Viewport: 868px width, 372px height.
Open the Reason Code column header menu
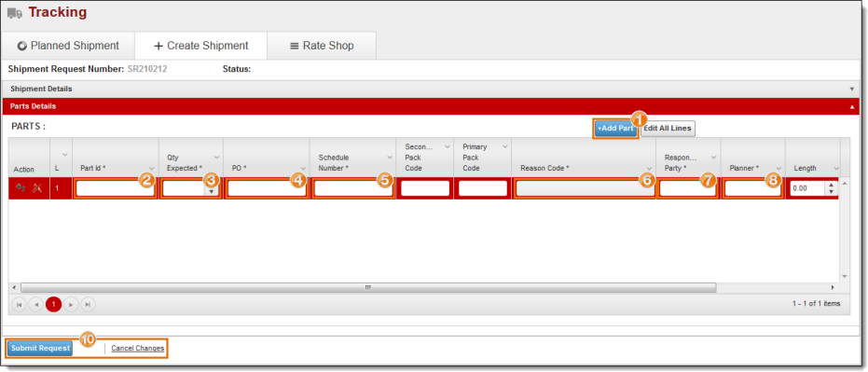pos(649,168)
